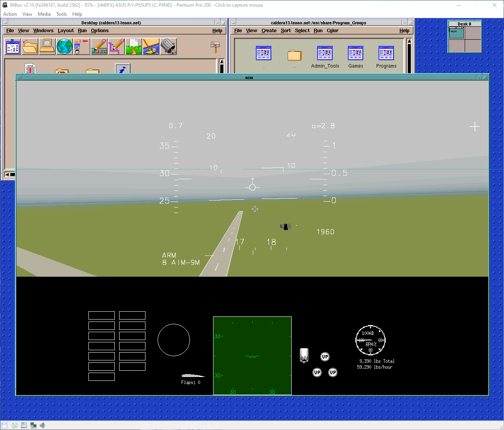This screenshot has width=504, height=430.
Task: Open the Layout menu in the Desktop window
Action: pos(65,30)
